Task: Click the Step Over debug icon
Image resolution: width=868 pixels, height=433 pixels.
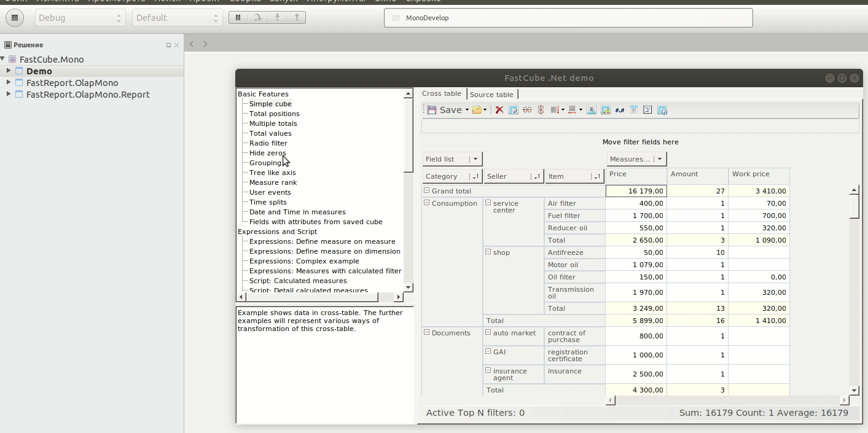Action: [258, 18]
